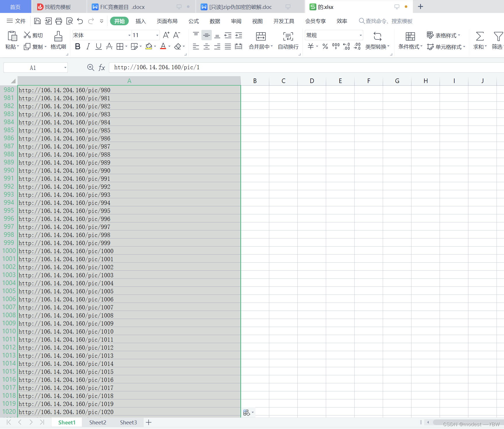This screenshot has height=429, width=504.
Task: Open cell style dropdown
Action: tap(446, 47)
